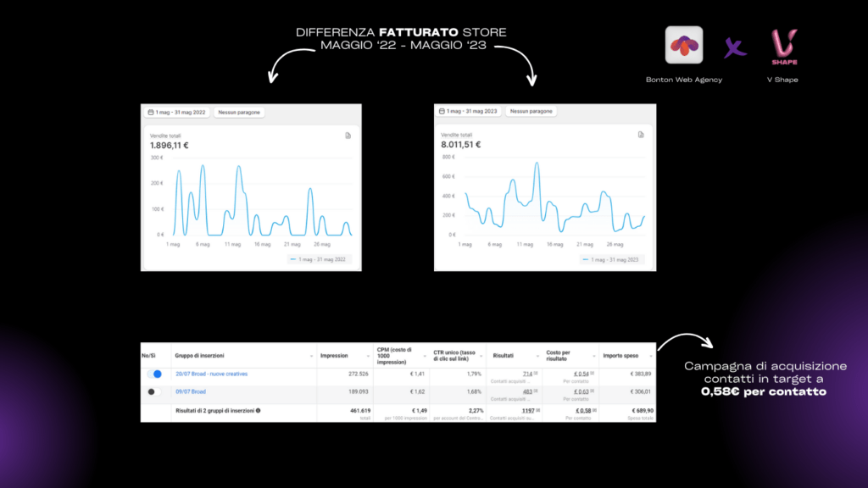Open the Impression column header dropdown
The height and width of the screenshot is (488, 868).
click(x=368, y=357)
